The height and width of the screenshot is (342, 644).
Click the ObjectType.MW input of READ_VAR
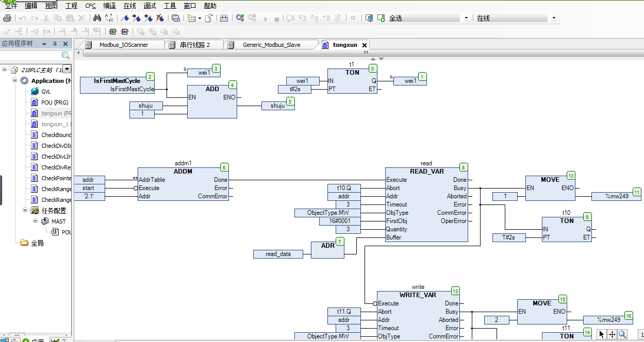click(328, 213)
